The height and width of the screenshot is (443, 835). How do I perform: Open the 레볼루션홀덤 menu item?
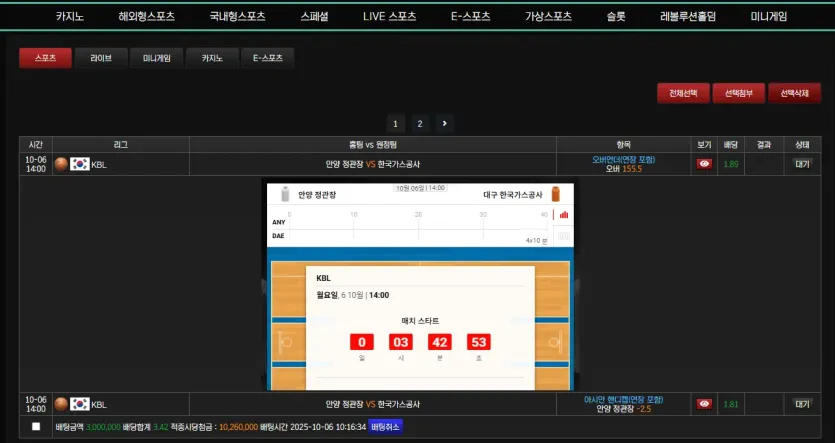click(x=688, y=17)
